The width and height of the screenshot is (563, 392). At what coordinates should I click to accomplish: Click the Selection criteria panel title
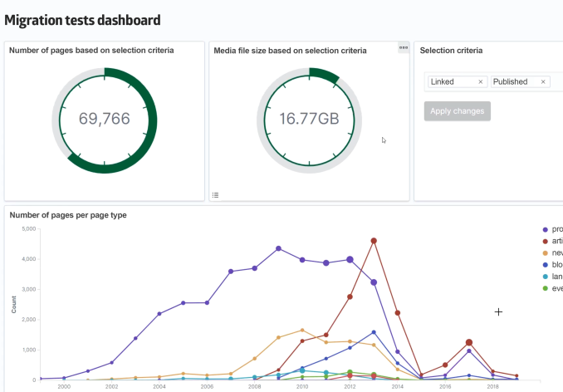(x=451, y=51)
